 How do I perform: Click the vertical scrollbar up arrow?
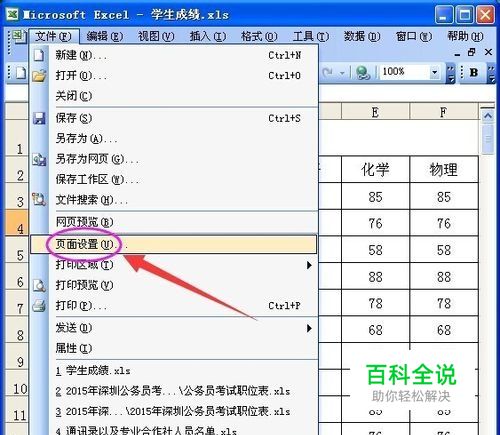pos(488,116)
